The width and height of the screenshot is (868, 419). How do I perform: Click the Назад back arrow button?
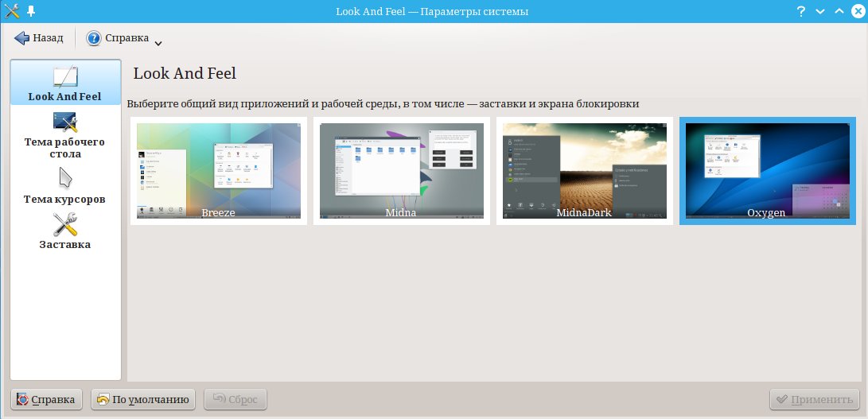click(x=39, y=38)
